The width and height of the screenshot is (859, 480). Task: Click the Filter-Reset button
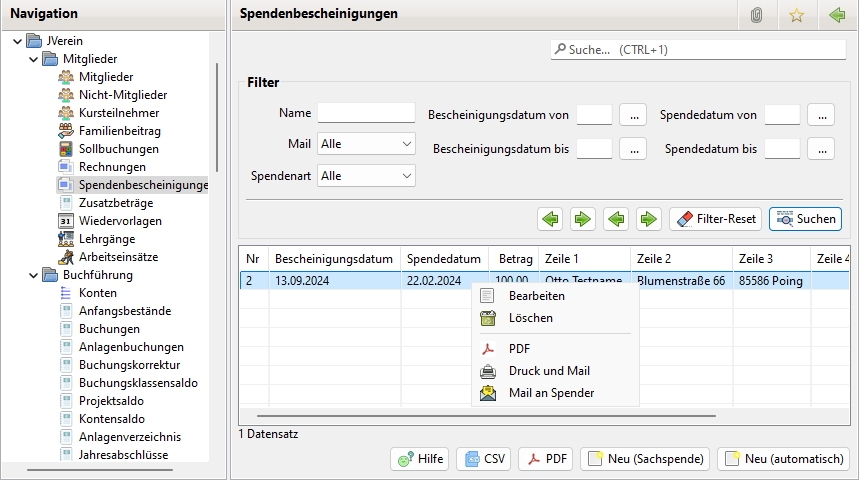715,218
